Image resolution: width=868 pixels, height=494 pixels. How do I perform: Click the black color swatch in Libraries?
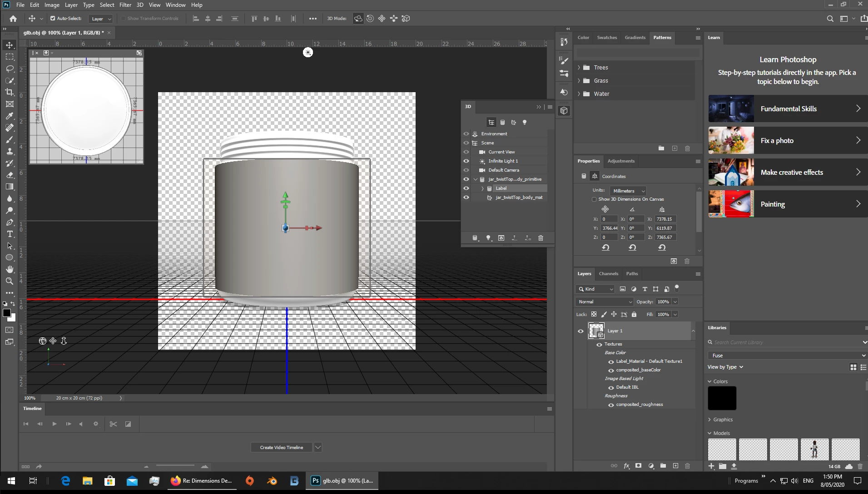[722, 398]
